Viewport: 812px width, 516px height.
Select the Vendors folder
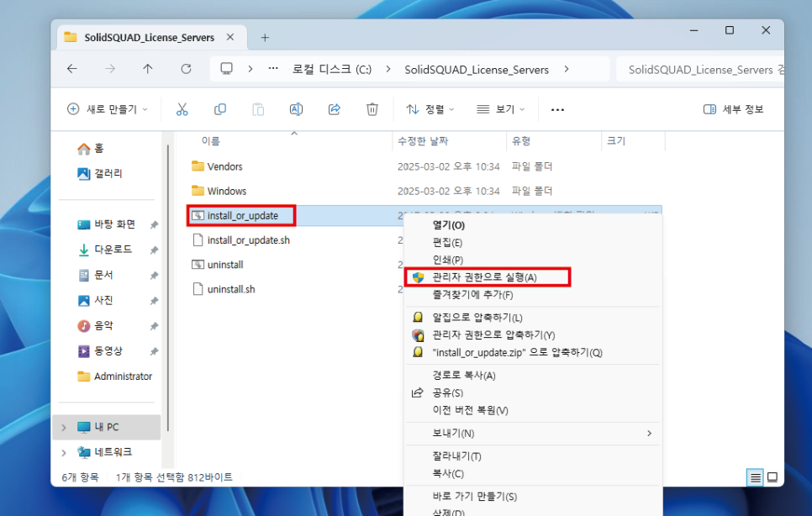point(224,166)
